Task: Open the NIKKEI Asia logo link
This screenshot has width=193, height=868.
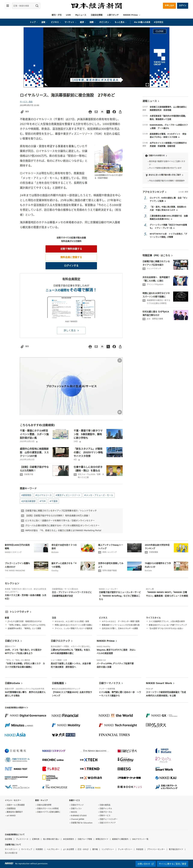Action: tap(15, 735)
